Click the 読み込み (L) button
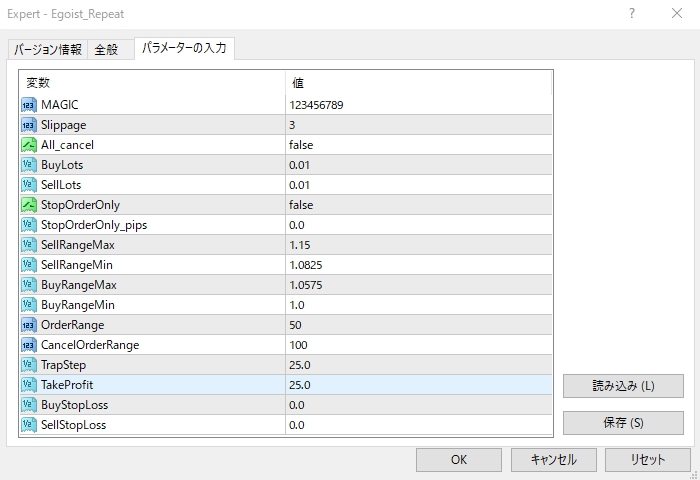Screen dimensions: 700x480 pyautogui.click(x=623, y=386)
